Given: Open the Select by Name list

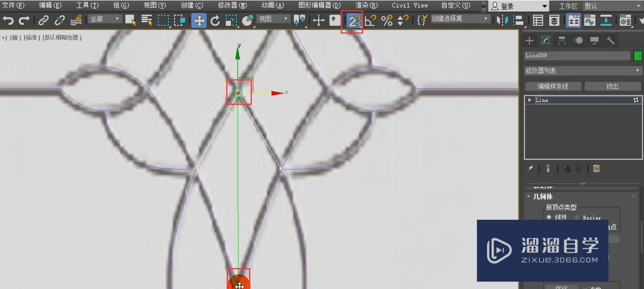Looking at the screenshot, I should [x=147, y=20].
